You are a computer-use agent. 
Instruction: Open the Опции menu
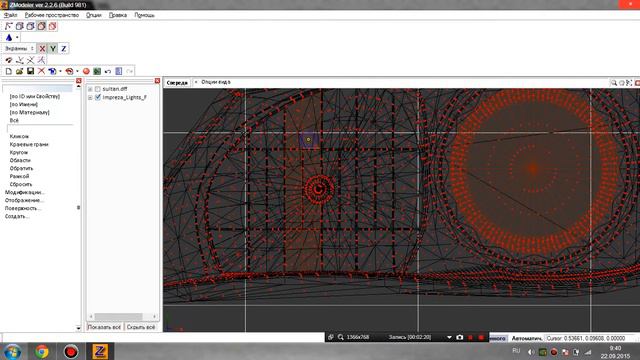click(x=93, y=15)
